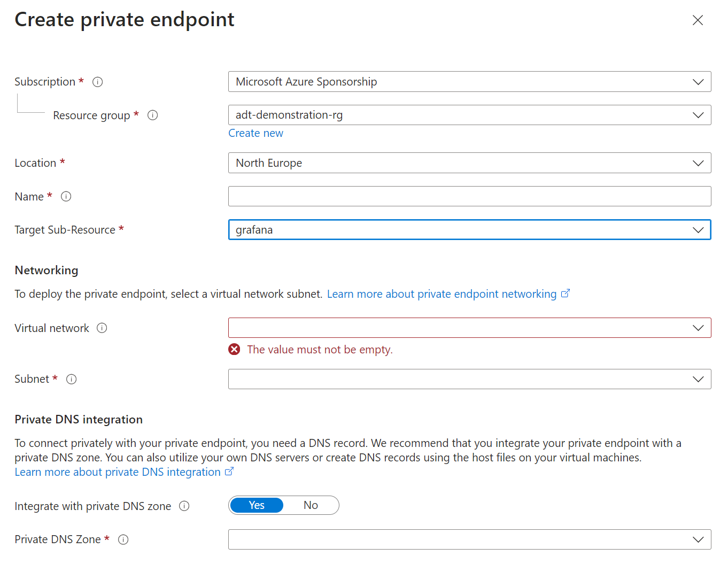Click external link icon after private endpoint networking

566,293
